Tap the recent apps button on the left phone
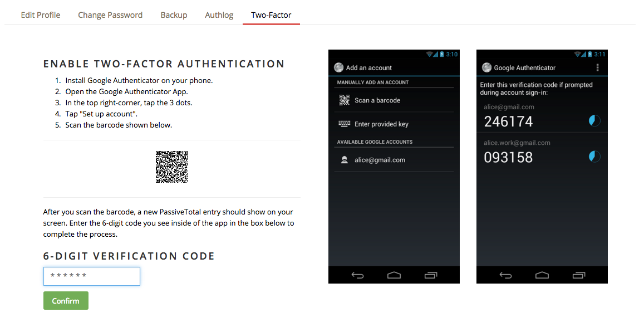This screenshot has height=322, width=644. (x=430, y=275)
